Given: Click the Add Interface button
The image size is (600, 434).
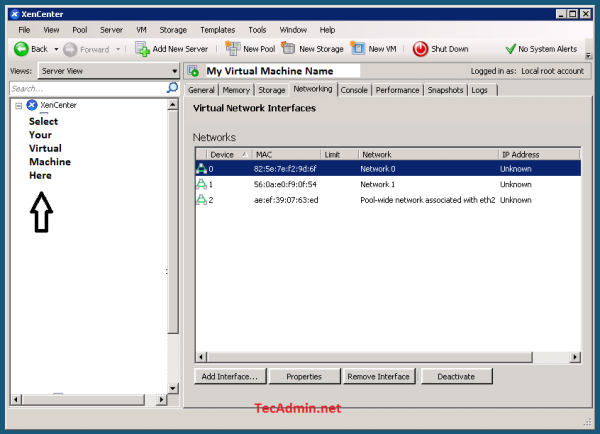Looking at the screenshot, I should 231,376.
